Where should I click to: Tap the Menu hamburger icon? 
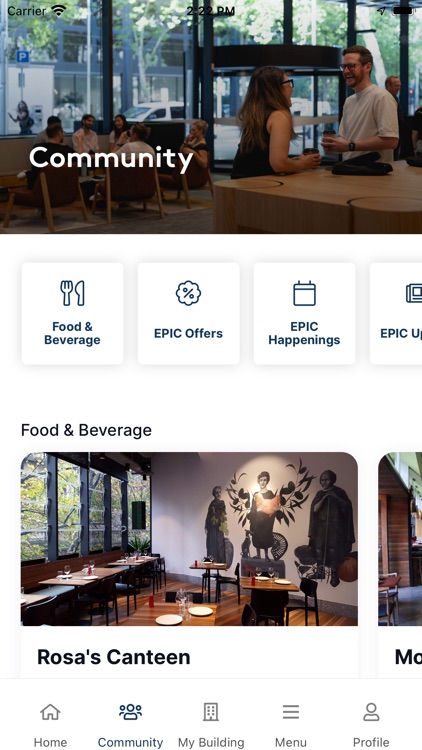click(291, 712)
